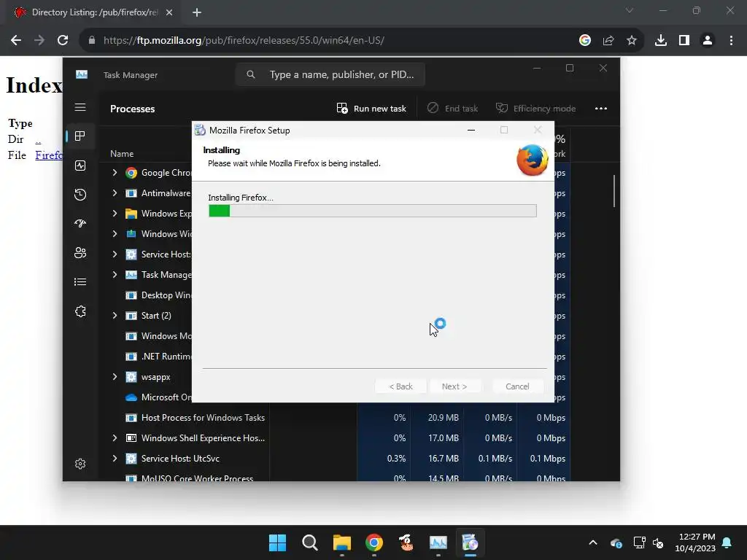
Task: Sort processes by Name column header
Action: point(122,153)
